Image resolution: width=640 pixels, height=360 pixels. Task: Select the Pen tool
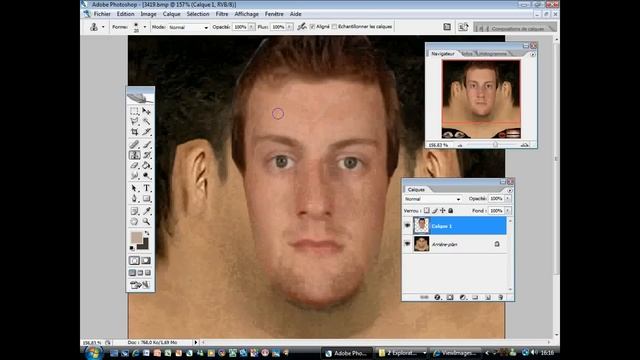click(x=134, y=199)
